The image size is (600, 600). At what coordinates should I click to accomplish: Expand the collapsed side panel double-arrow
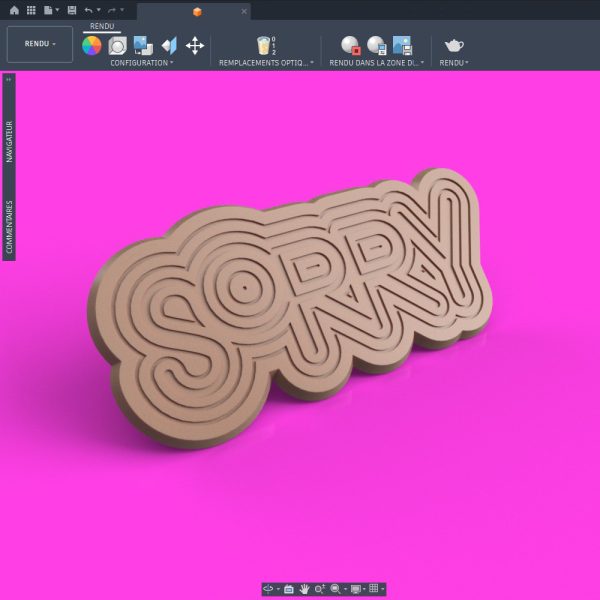pyautogui.click(x=9, y=80)
